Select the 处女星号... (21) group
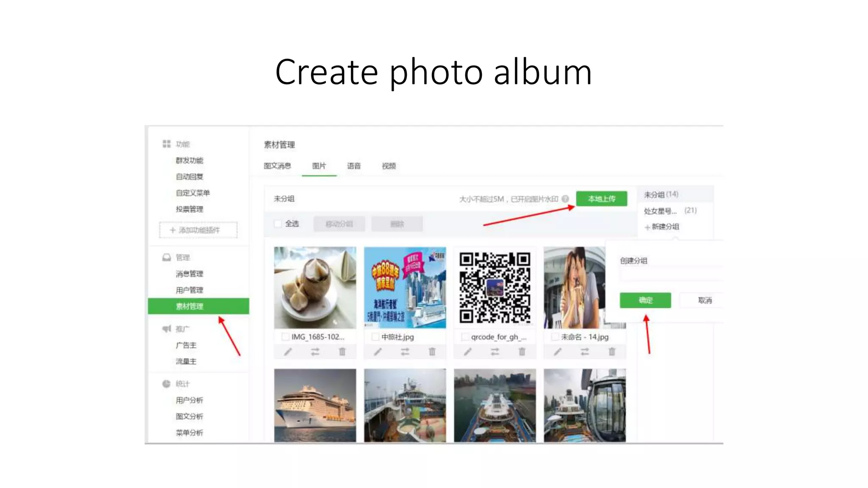This screenshot has height=488, width=868. click(x=676, y=211)
